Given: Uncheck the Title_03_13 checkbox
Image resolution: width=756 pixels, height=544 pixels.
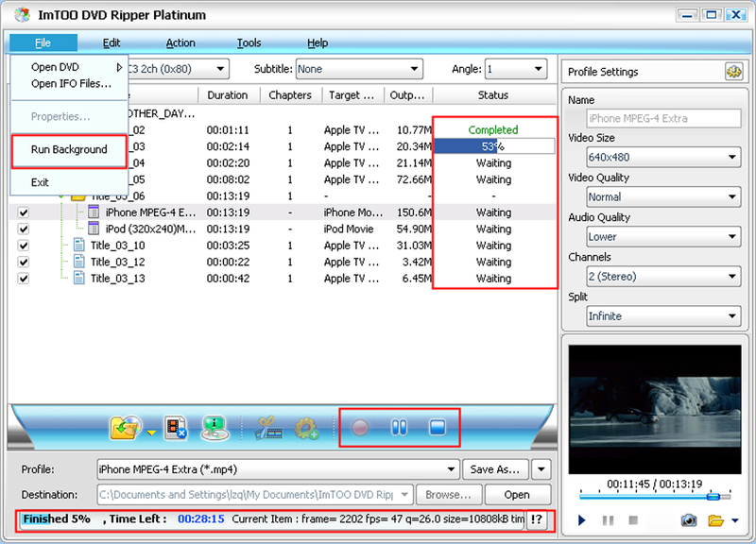Looking at the screenshot, I should coord(23,278).
